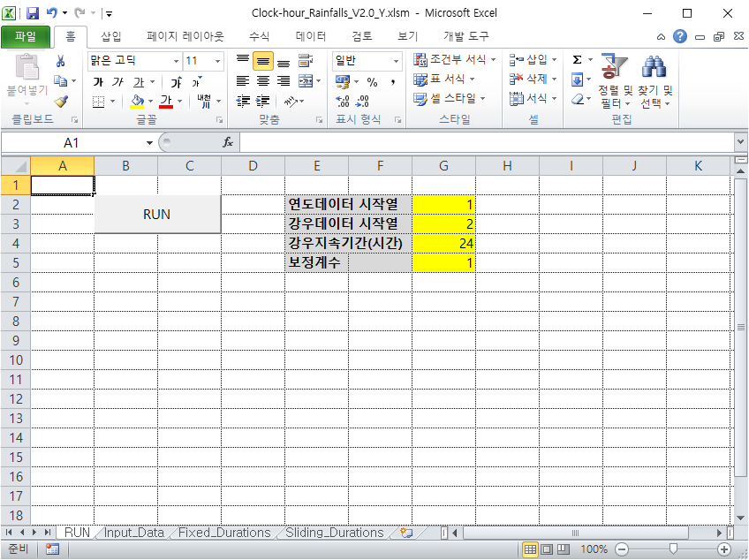Apply fill color bucket icon
The width and height of the screenshot is (749, 560).
(137, 102)
